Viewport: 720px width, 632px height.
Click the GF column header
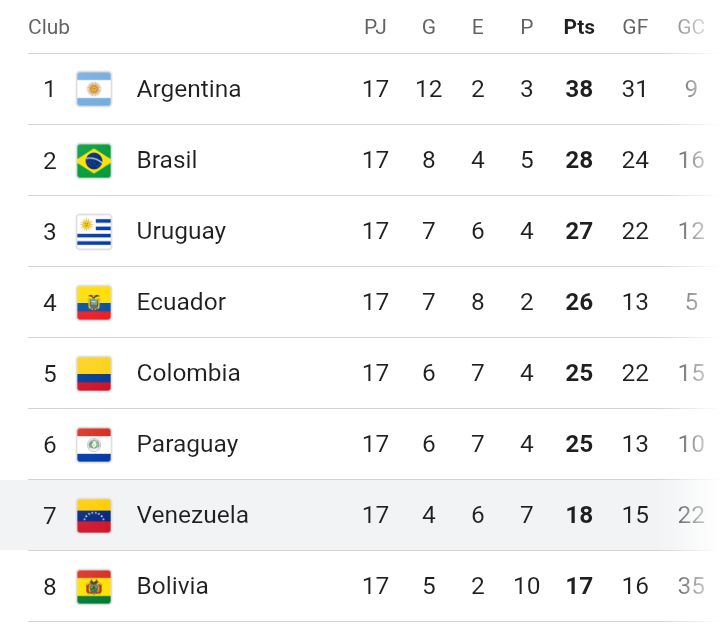(x=635, y=27)
